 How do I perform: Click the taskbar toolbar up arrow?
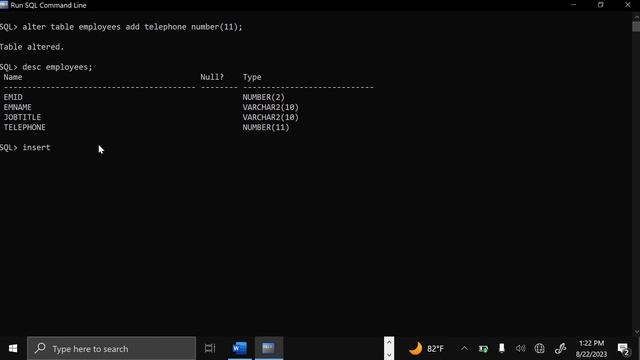point(389,342)
